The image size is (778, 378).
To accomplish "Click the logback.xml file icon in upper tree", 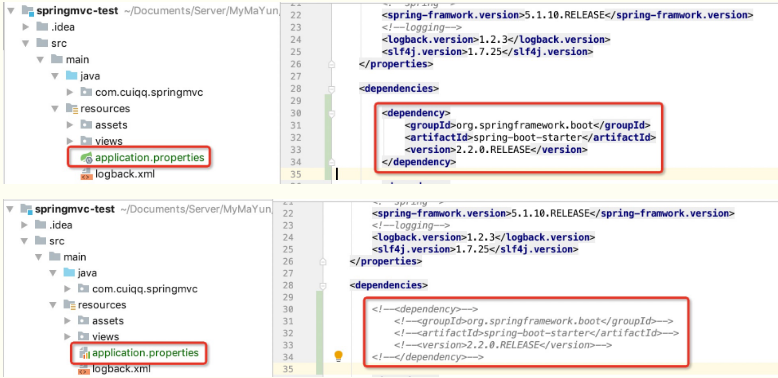I will 86,174.
